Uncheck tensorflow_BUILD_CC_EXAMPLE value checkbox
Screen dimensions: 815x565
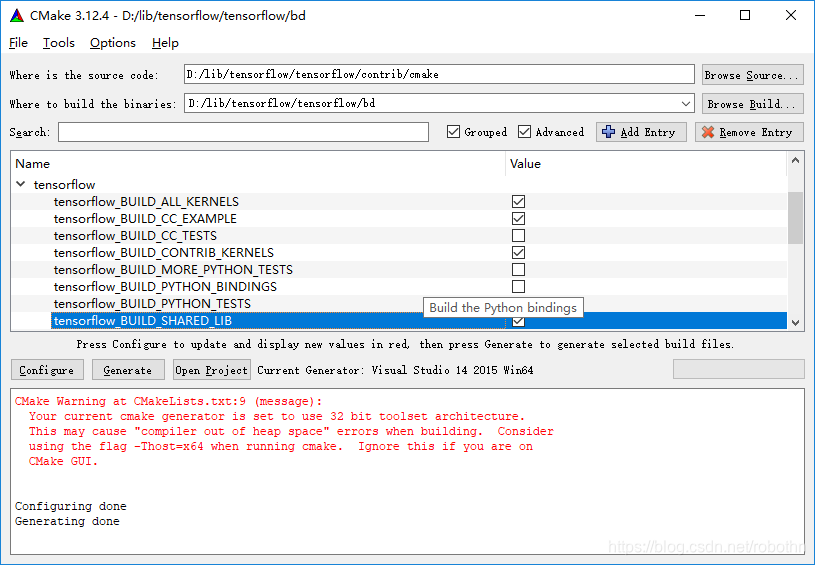click(518, 219)
